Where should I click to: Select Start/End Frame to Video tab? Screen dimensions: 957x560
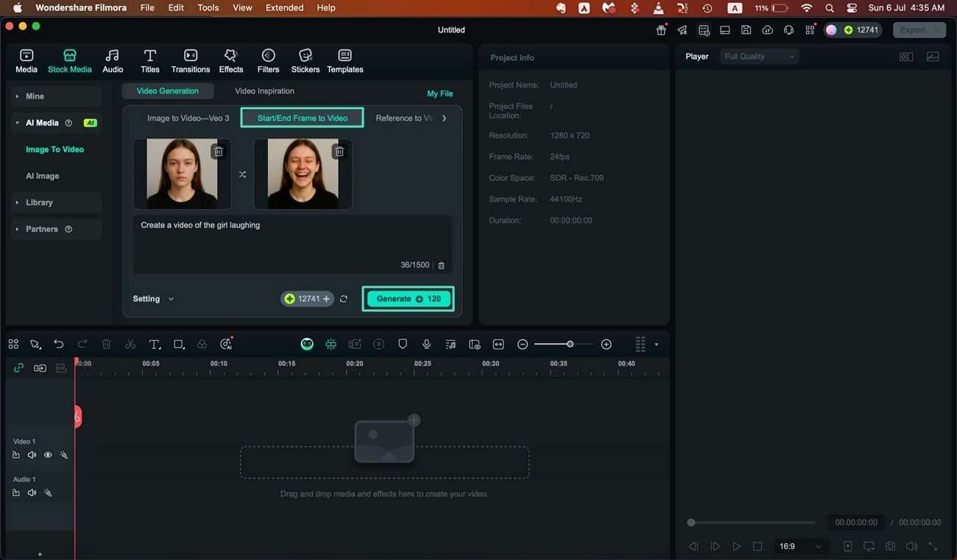[303, 118]
